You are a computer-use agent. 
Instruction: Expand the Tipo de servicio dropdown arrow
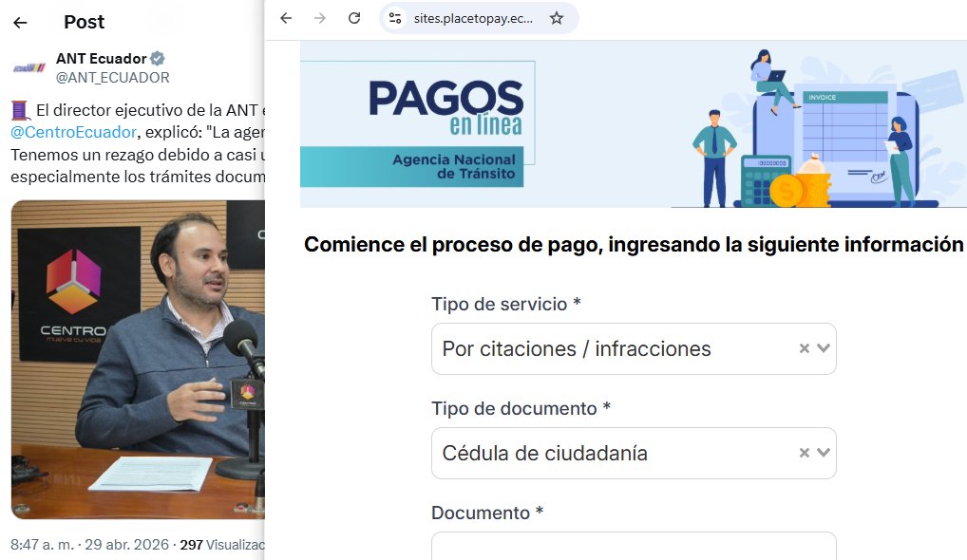824,348
